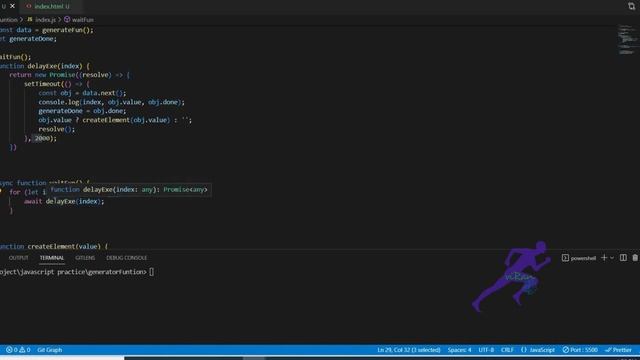
Task: Open problems via errors count in status bar
Action: click(x=11, y=350)
